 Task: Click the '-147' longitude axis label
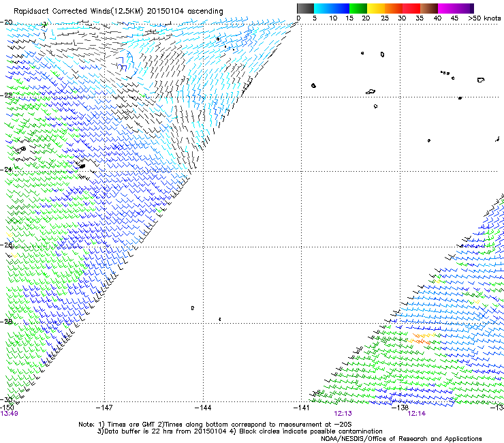pyautogui.click(x=104, y=408)
